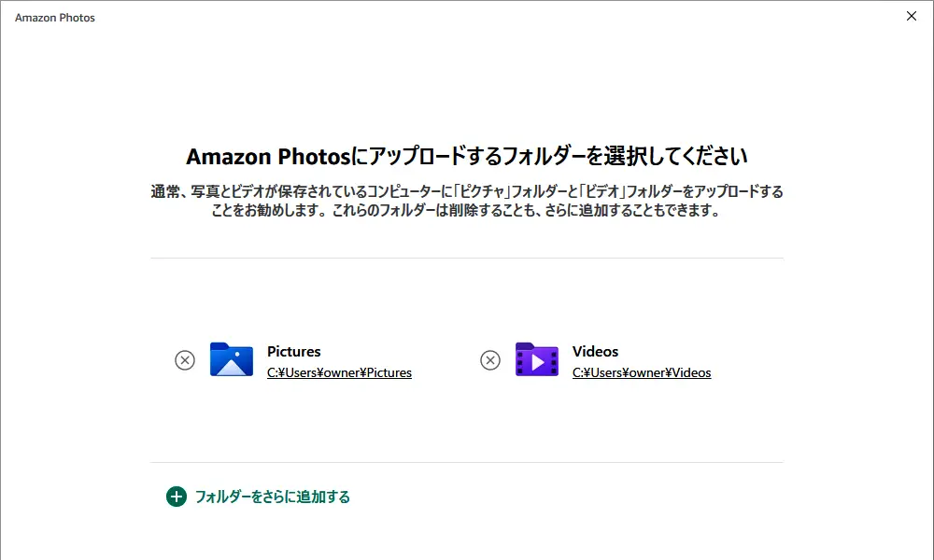The image size is (934, 560).
Task: Open the C:¥Users¥owner¥Videos path link
Action: (x=642, y=372)
